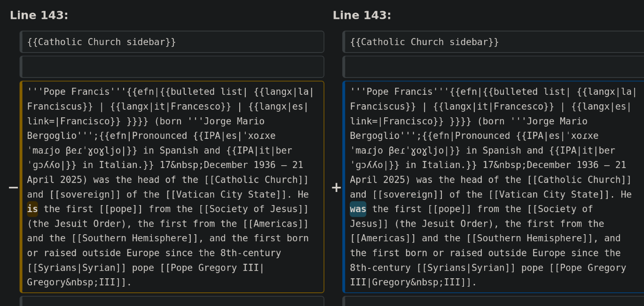The image size is (644, 306).
Task: Click the orange border of the removed block
Action: coord(21,187)
